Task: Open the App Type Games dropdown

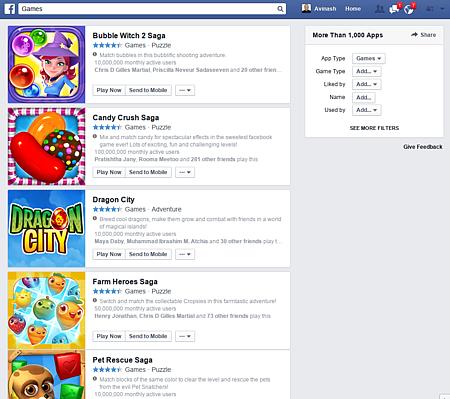Action: (x=369, y=58)
